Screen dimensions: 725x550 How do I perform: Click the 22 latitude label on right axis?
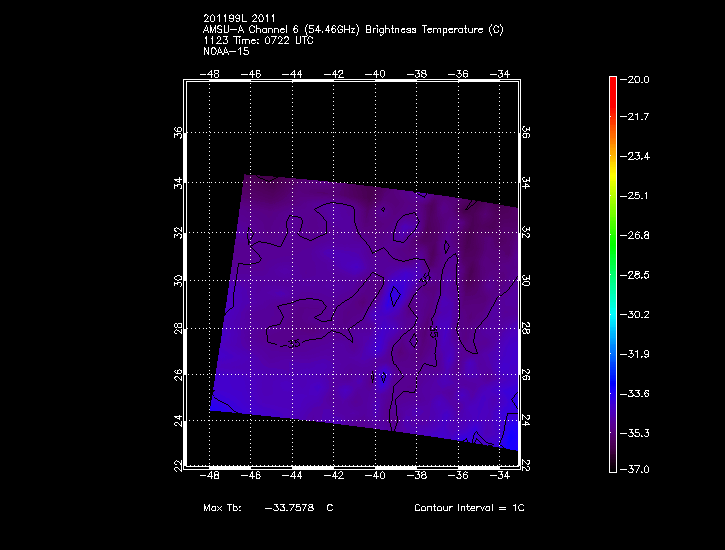pyautogui.click(x=526, y=466)
